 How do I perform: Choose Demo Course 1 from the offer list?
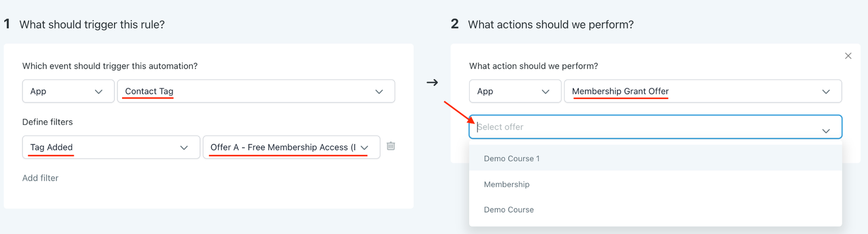[x=512, y=159]
